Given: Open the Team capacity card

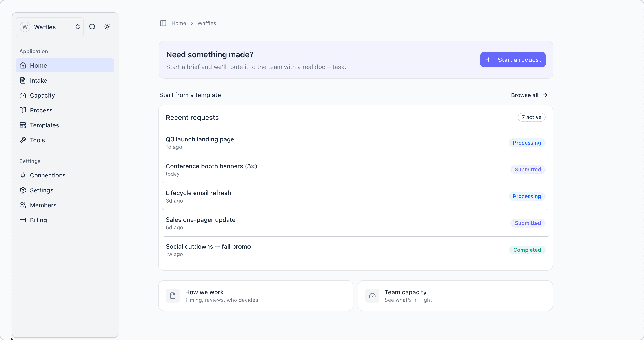Looking at the screenshot, I should [x=455, y=296].
